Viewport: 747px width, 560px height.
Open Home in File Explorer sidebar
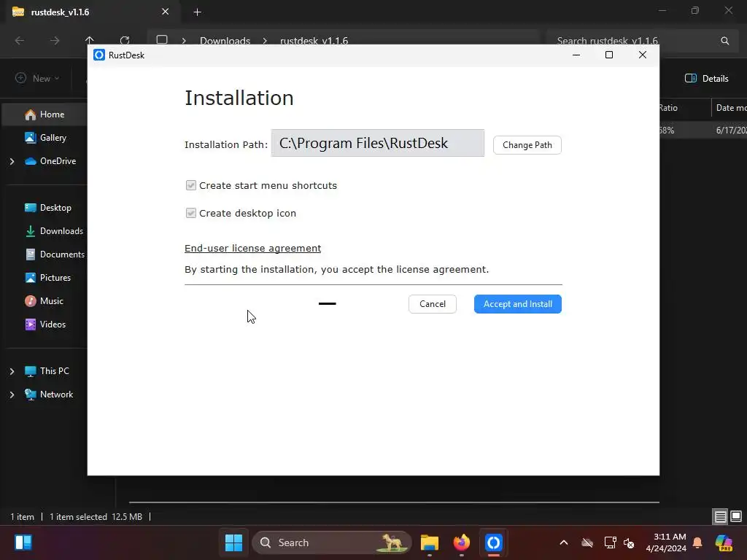(x=44, y=114)
